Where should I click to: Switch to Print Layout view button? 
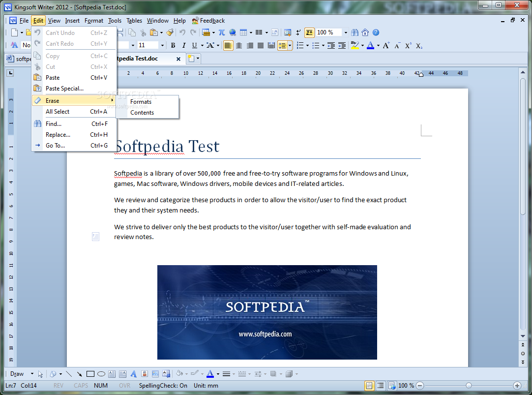[x=369, y=386]
